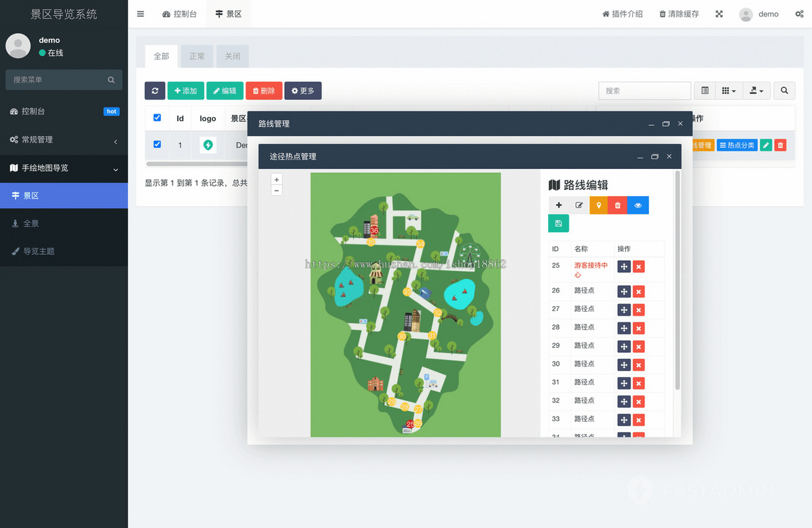Open the edit pencil icon in 路线编辑 toolbar
This screenshot has width=812, height=528.
tap(579, 205)
